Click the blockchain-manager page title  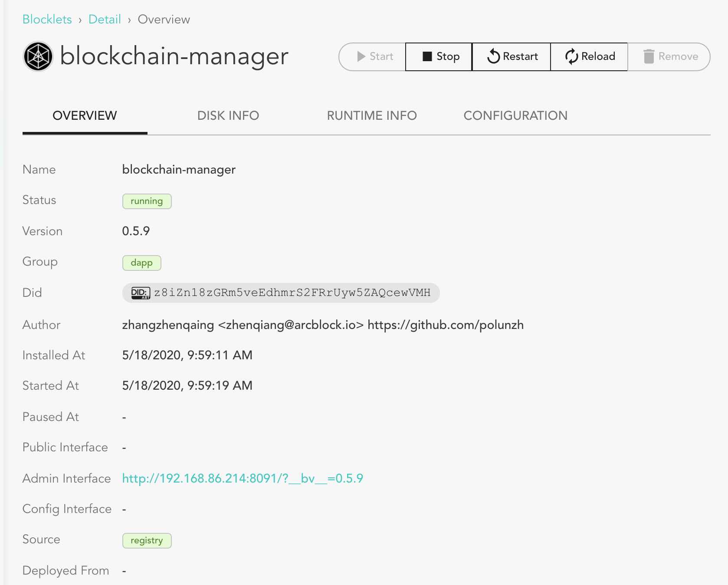(x=174, y=56)
